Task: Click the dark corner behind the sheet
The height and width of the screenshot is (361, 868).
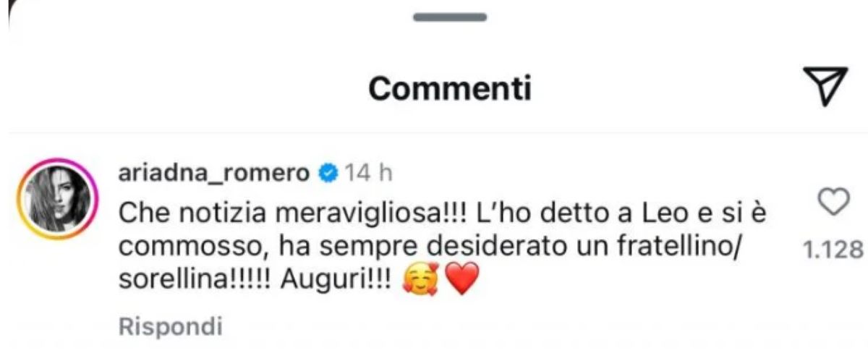Action: click(11, 14)
